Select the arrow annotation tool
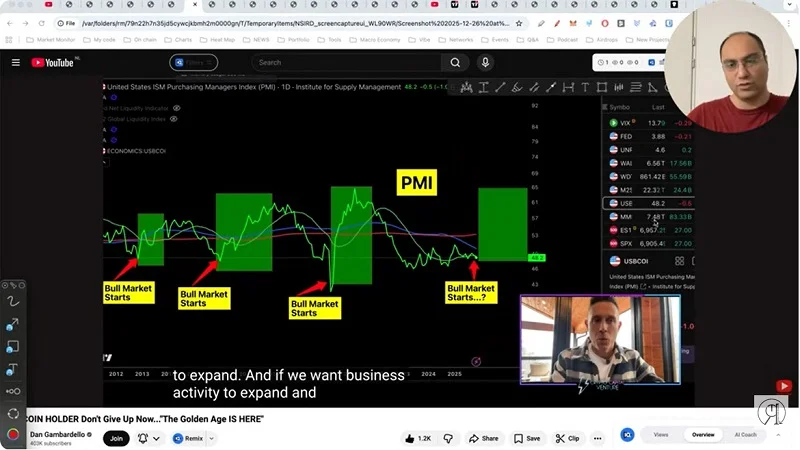The width and height of the screenshot is (800, 450). pos(13,324)
